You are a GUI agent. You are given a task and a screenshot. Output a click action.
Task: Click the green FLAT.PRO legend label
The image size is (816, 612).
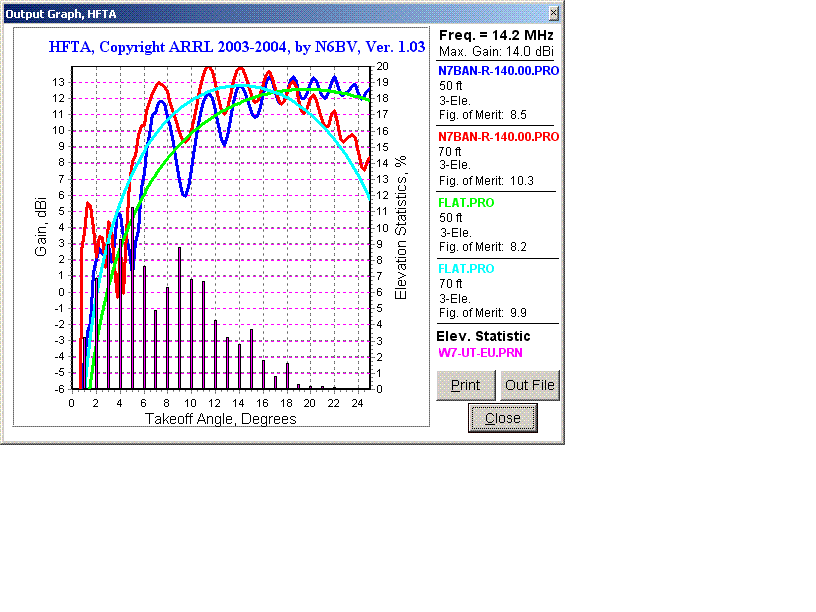(x=467, y=203)
